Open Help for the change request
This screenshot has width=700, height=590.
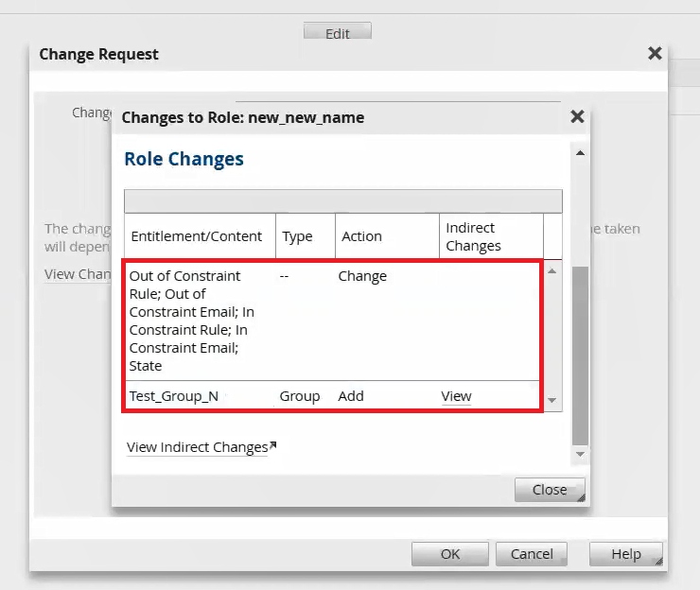[x=625, y=554]
